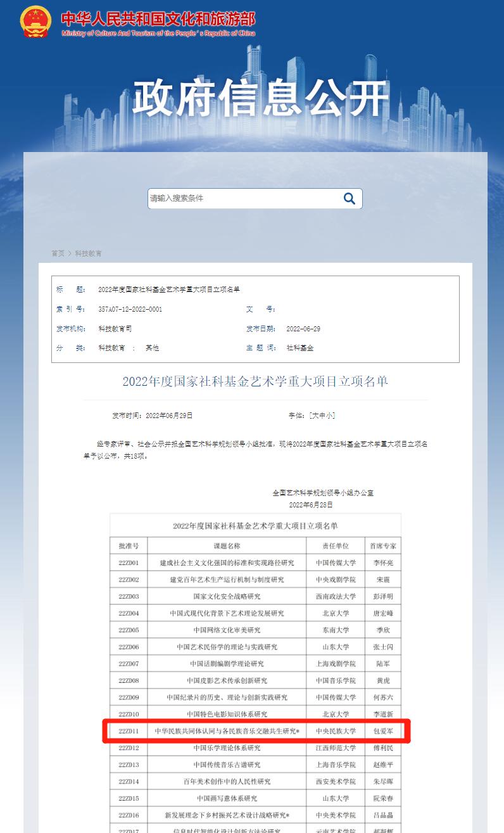Click institution 西安美术学院
This screenshot has height=833, width=504.
tap(336, 782)
